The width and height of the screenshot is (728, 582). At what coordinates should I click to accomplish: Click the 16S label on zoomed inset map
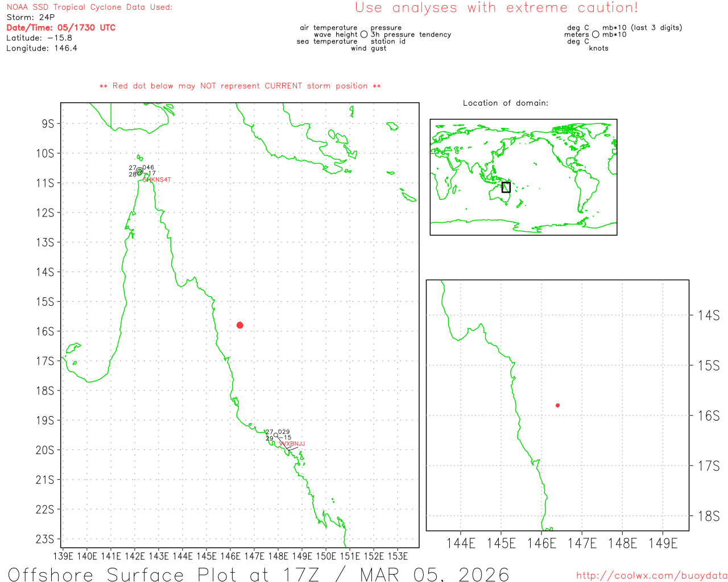pos(709,416)
